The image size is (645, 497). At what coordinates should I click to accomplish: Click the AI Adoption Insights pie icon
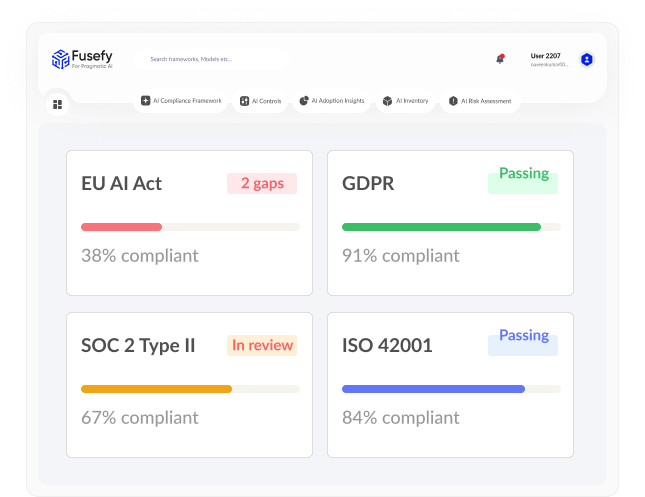click(x=304, y=101)
